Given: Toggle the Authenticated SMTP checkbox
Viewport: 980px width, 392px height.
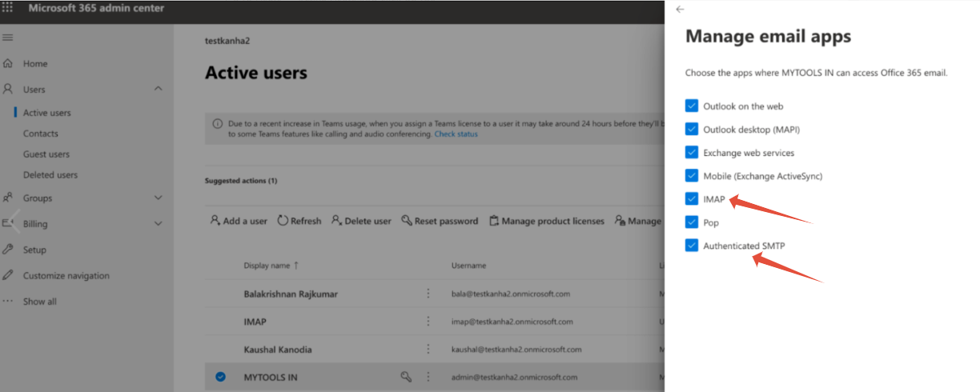Looking at the screenshot, I should click(x=692, y=246).
